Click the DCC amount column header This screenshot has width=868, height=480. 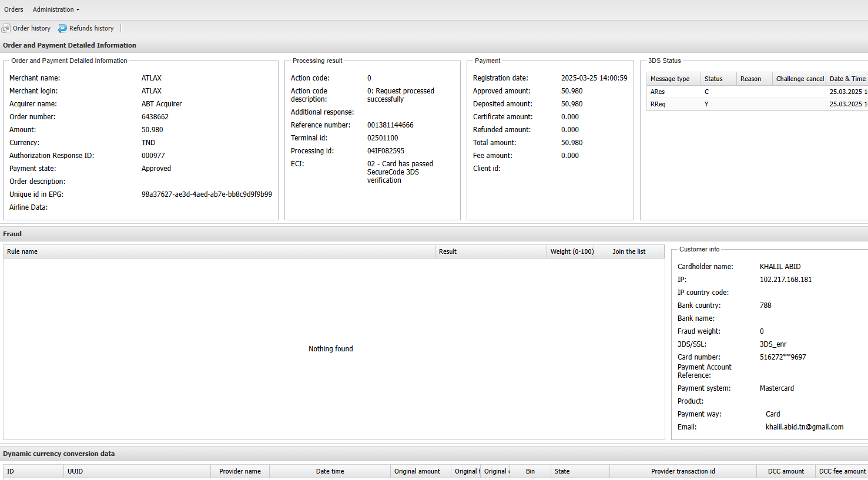pyautogui.click(x=786, y=471)
